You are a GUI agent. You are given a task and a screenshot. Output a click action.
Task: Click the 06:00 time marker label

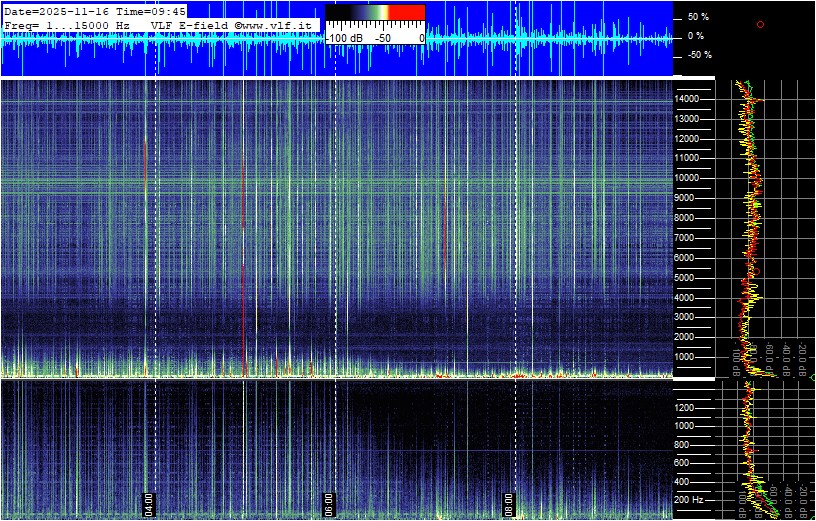[x=328, y=503]
